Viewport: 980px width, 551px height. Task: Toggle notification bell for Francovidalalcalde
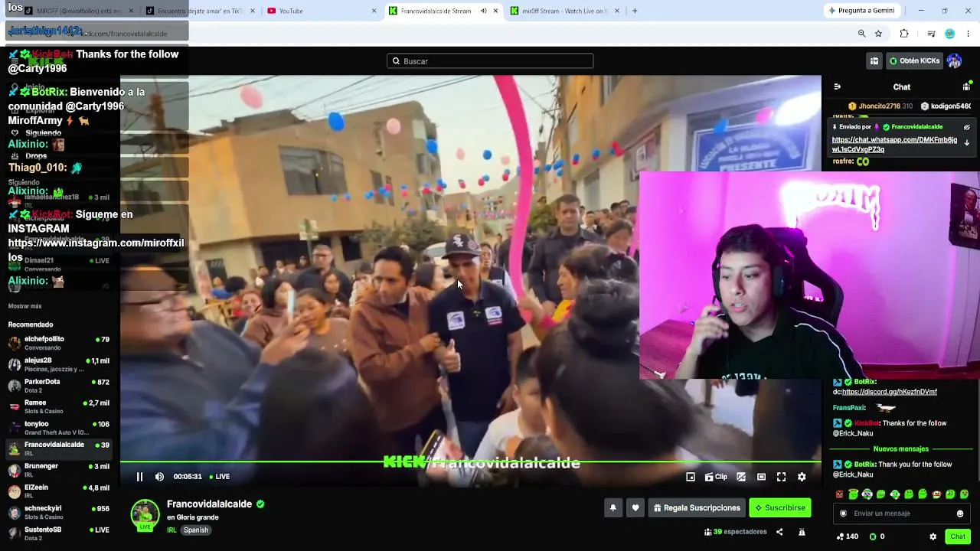click(x=612, y=507)
